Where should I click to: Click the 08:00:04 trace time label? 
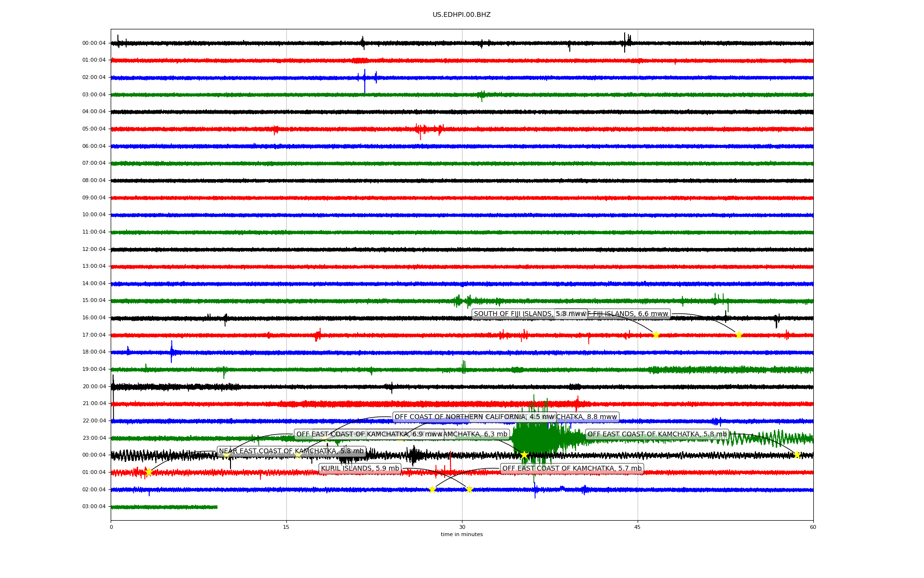point(94,181)
